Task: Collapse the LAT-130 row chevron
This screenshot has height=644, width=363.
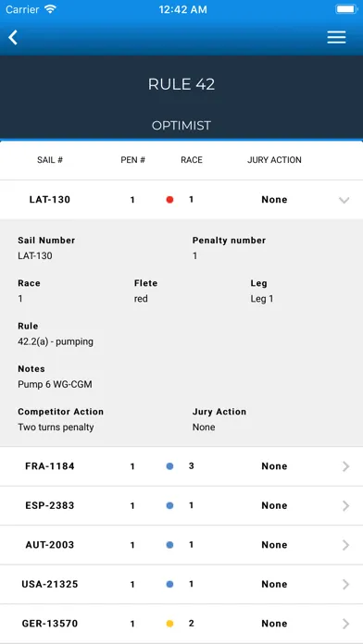Action: [344, 200]
